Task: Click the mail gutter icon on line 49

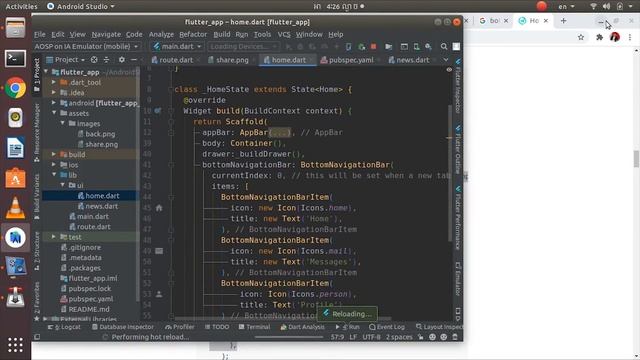Action: (159, 251)
